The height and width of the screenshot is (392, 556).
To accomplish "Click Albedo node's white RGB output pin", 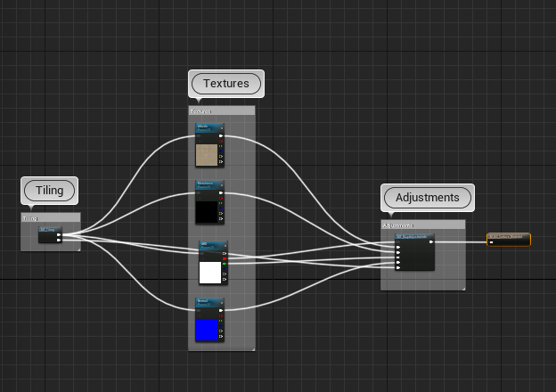I will 221,135.
